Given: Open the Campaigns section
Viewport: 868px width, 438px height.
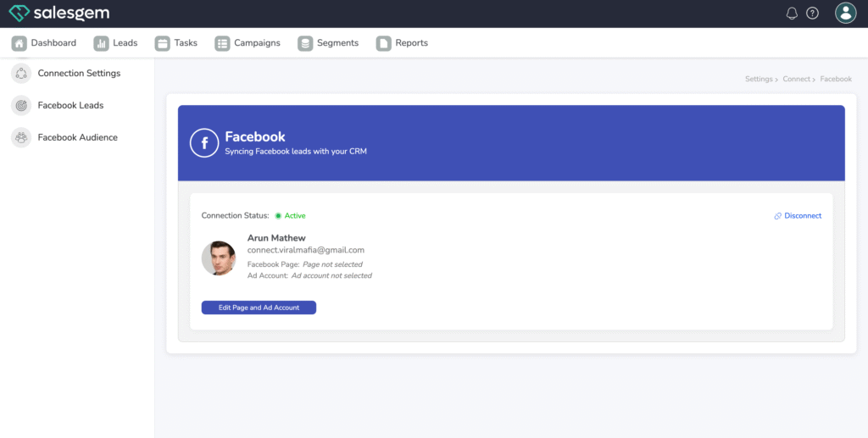Looking at the screenshot, I should pos(248,43).
